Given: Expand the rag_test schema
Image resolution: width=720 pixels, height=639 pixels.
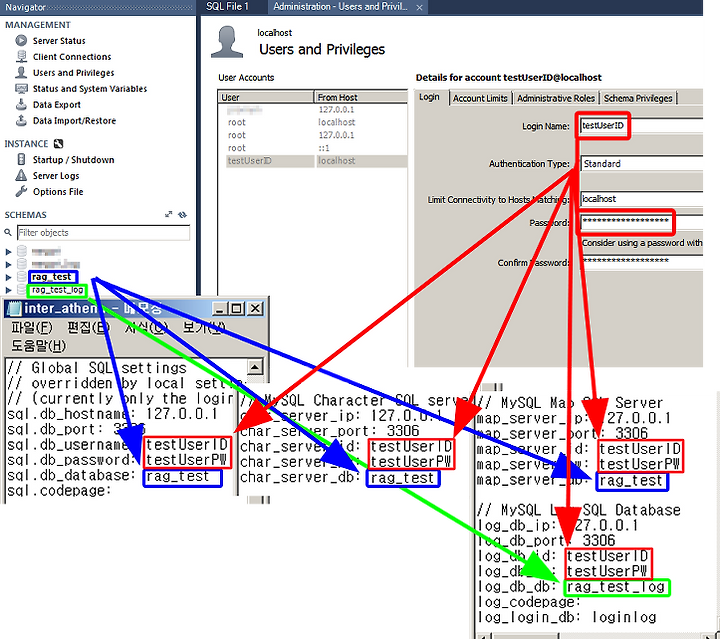Looking at the screenshot, I should [8, 277].
